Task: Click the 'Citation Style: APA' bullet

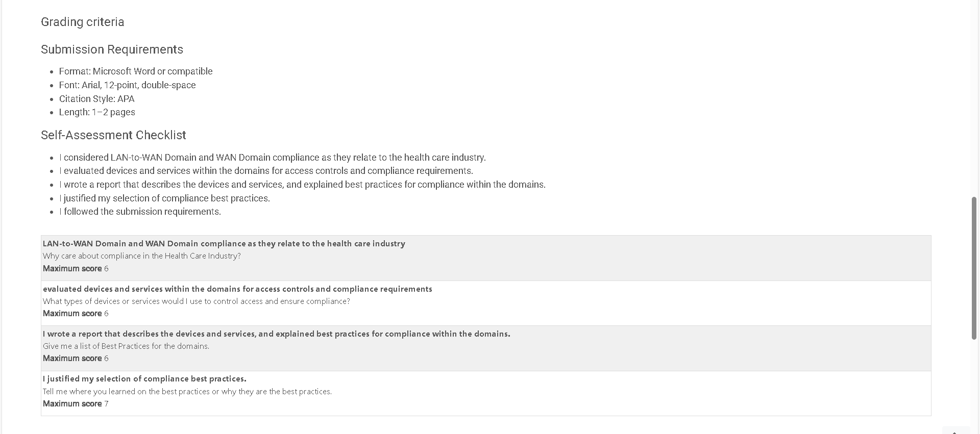Action: tap(97, 99)
